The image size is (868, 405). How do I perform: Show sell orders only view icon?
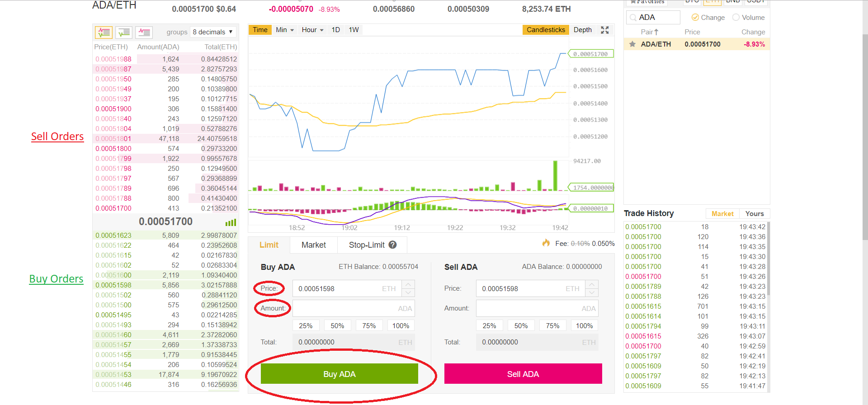point(144,32)
